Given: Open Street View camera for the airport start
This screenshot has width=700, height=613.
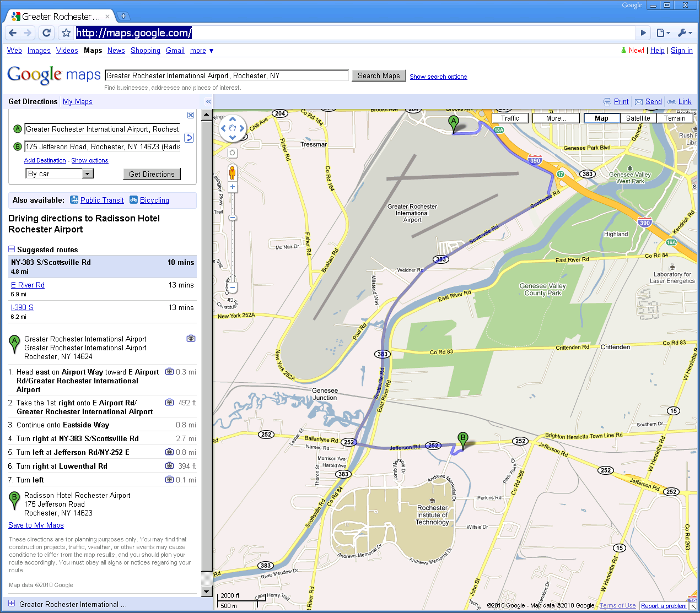Looking at the screenshot, I should pos(191,338).
